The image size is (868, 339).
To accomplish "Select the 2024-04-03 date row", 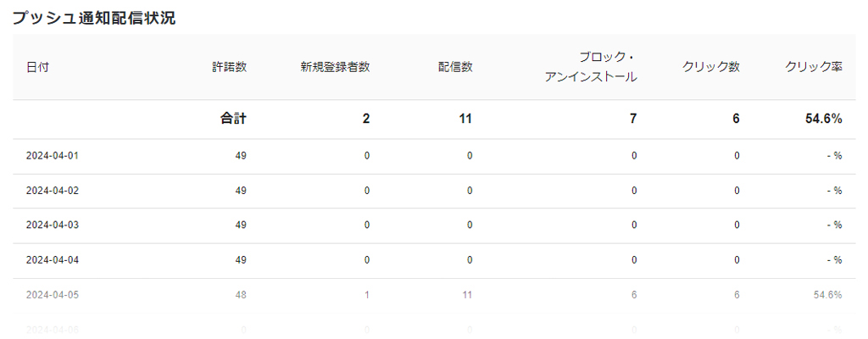I will tap(434, 225).
